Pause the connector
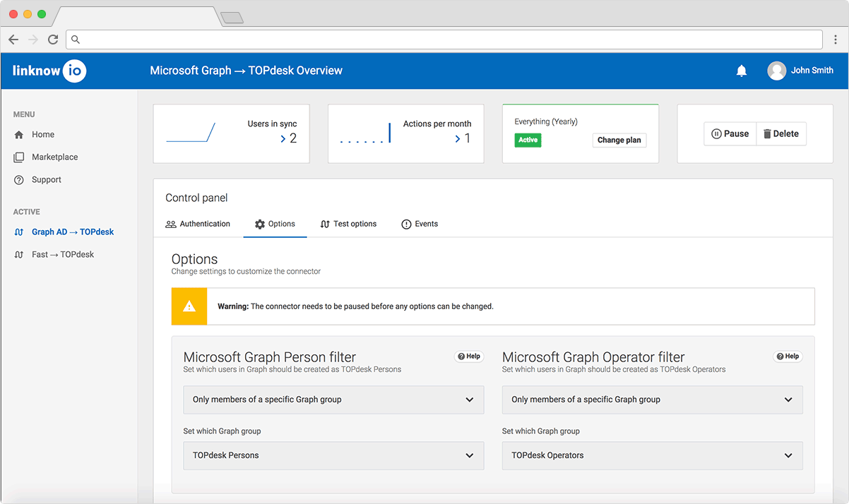 pos(730,134)
